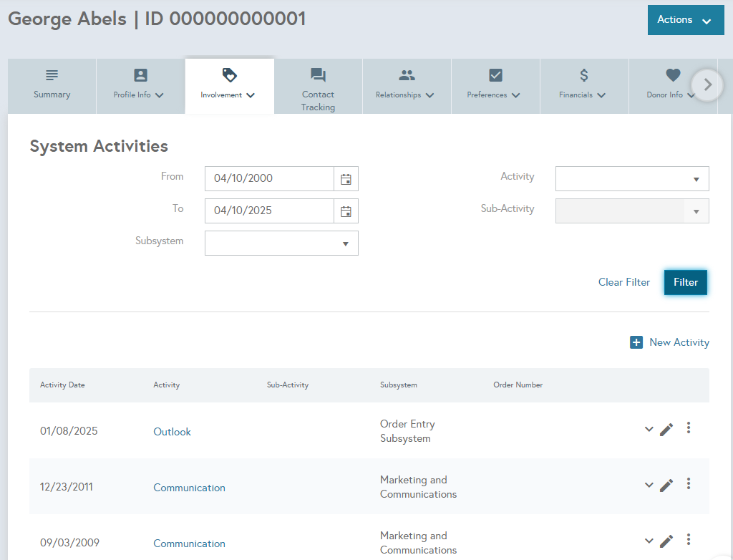Select the Donor Info tab label
Screen dimensions: 733x560
[664, 95]
